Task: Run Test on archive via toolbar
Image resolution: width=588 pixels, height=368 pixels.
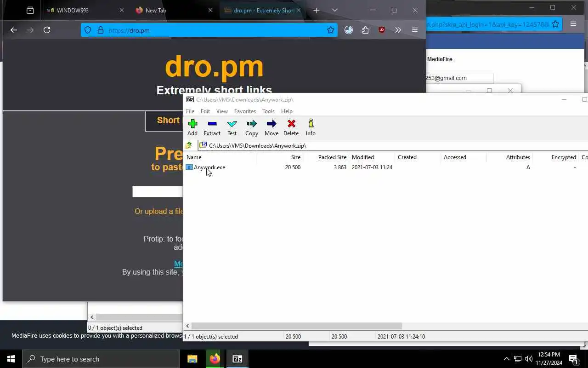Action: (232, 127)
